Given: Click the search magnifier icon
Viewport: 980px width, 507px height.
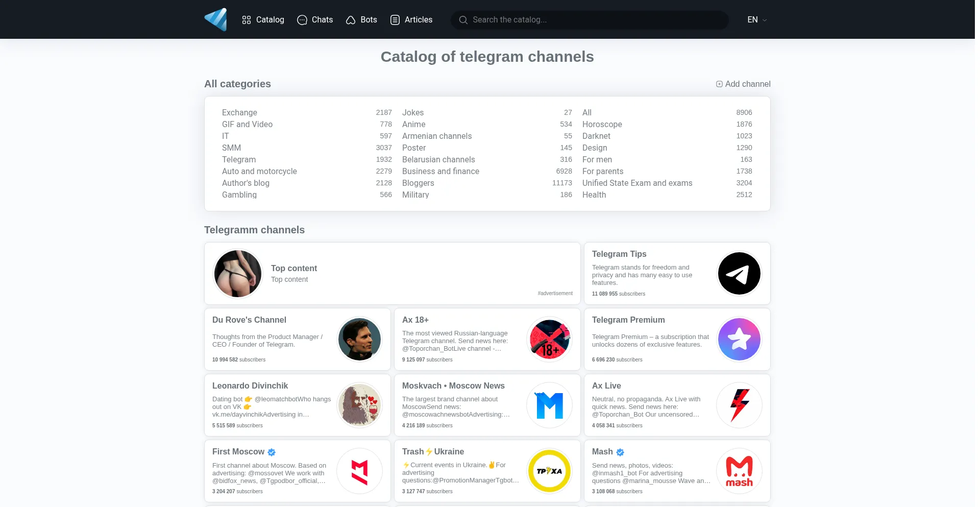Looking at the screenshot, I should point(463,20).
